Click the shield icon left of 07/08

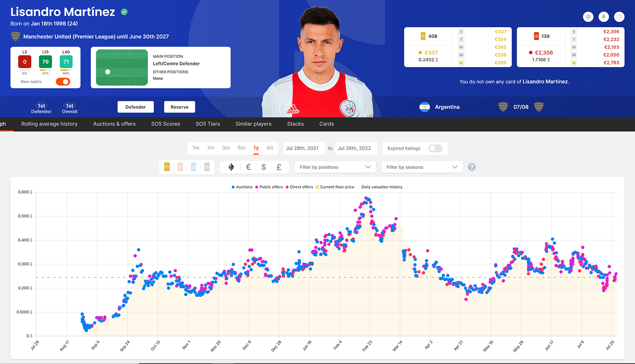click(x=503, y=107)
